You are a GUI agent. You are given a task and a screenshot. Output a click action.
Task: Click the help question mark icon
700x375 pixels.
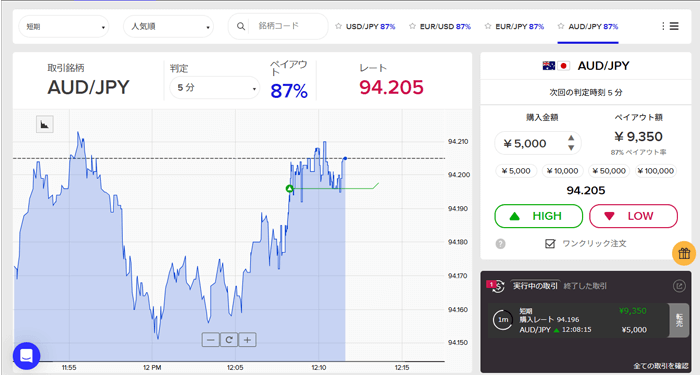click(x=500, y=244)
